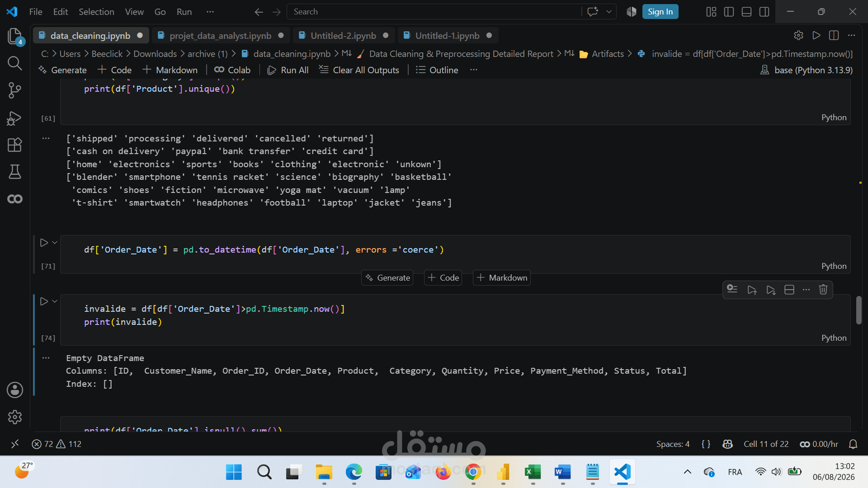Open more notebook toolbar actions after Outline
Image resolution: width=868 pixels, height=488 pixels.
pos(474,70)
